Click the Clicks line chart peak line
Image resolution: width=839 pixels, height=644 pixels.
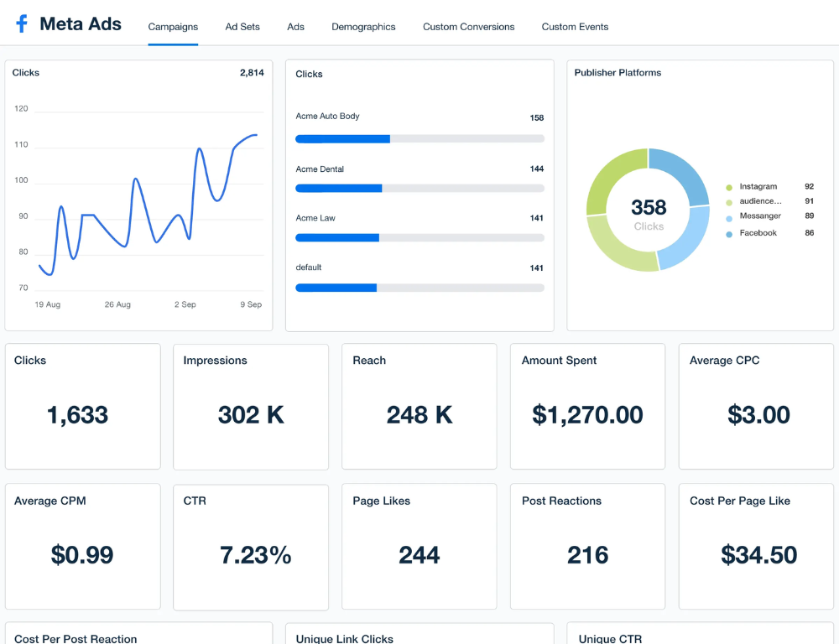(252, 135)
